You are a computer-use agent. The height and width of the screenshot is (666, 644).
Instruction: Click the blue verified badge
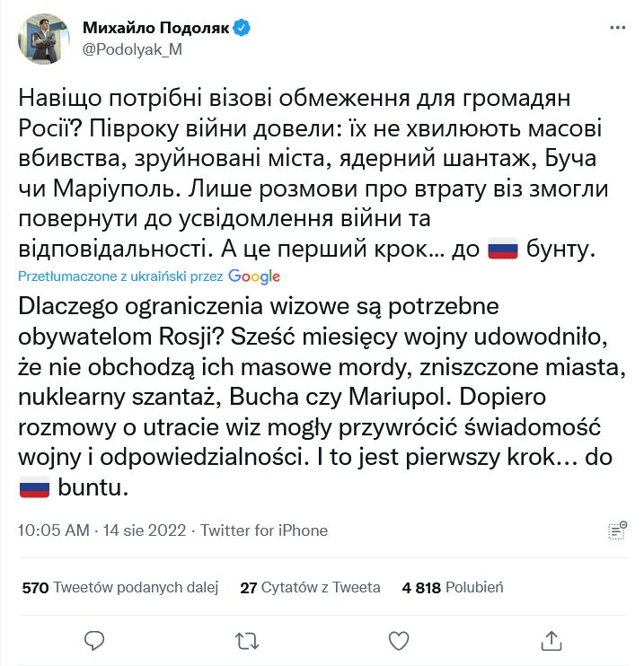[x=243, y=29]
